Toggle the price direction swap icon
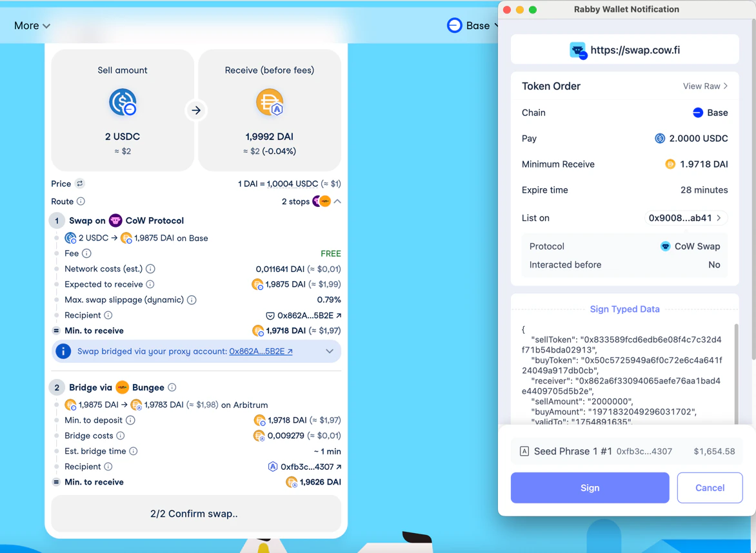Viewport: 756px width, 553px height. (x=80, y=184)
